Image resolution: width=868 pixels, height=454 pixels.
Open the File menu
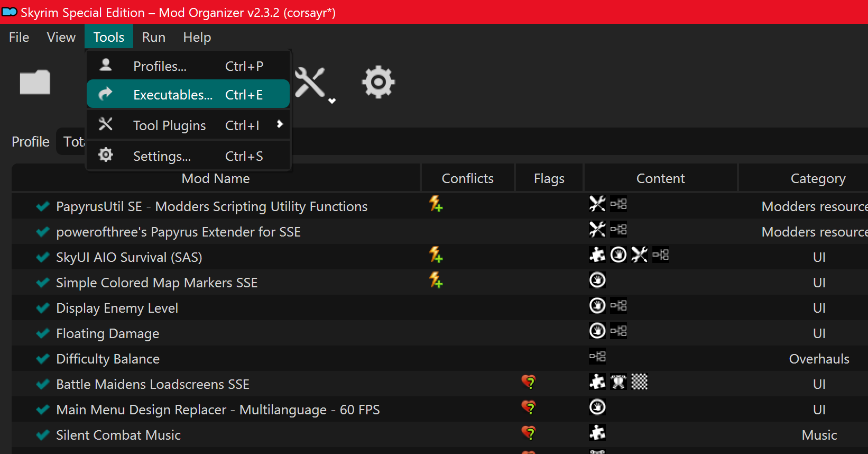point(19,37)
